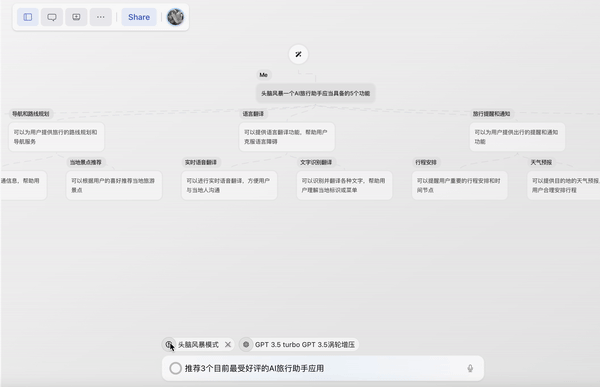This screenshot has height=387, width=600.
Task: Click the 旅行提醒和通知 node label
Action: pos(491,114)
